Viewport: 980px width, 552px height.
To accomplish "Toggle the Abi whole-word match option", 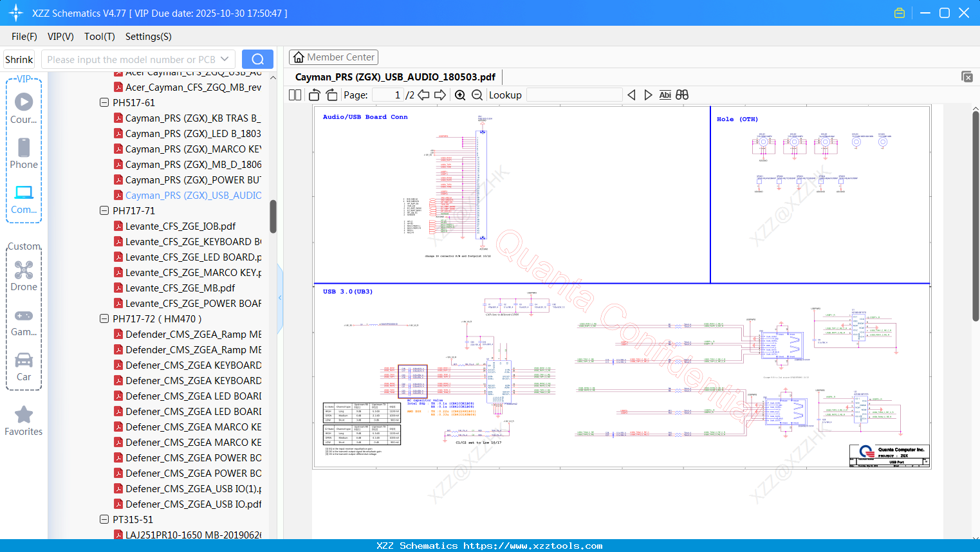I will click(665, 95).
